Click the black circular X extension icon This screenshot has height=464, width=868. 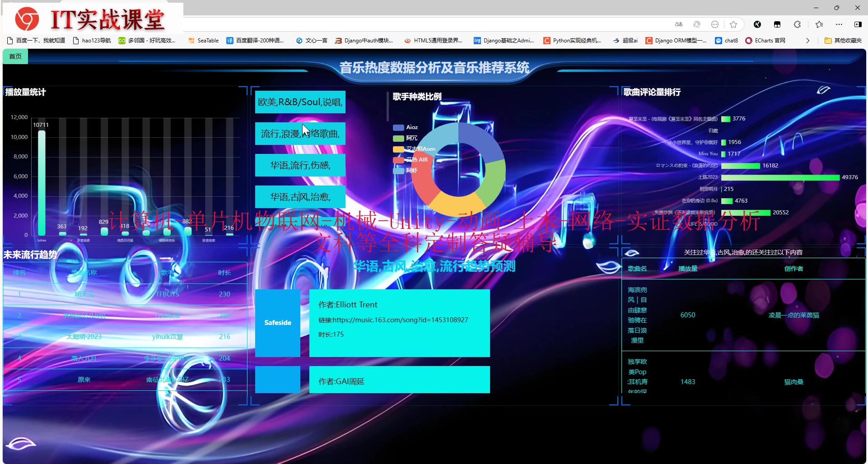coord(757,24)
